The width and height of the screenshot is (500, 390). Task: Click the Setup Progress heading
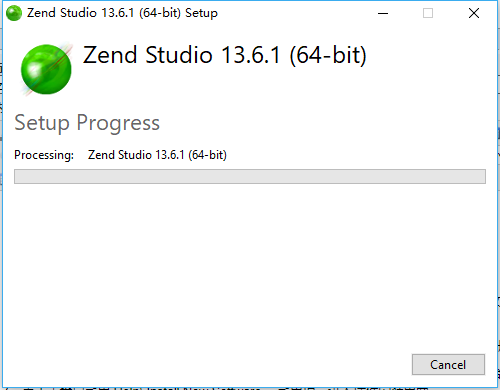click(x=87, y=123)
